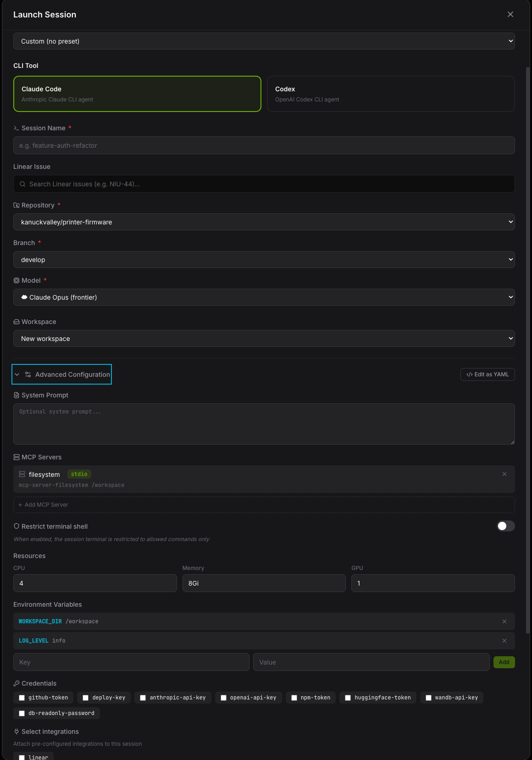Click the document icon beside System Prompt
The height and width of the screenshot is (760, 532).
(17, 395)
